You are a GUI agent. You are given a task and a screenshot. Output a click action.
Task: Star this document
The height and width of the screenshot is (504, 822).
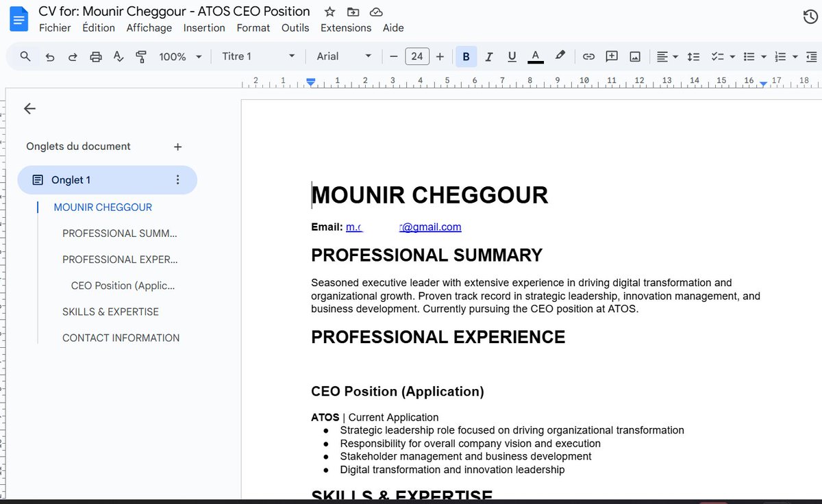tap(329, 12)
